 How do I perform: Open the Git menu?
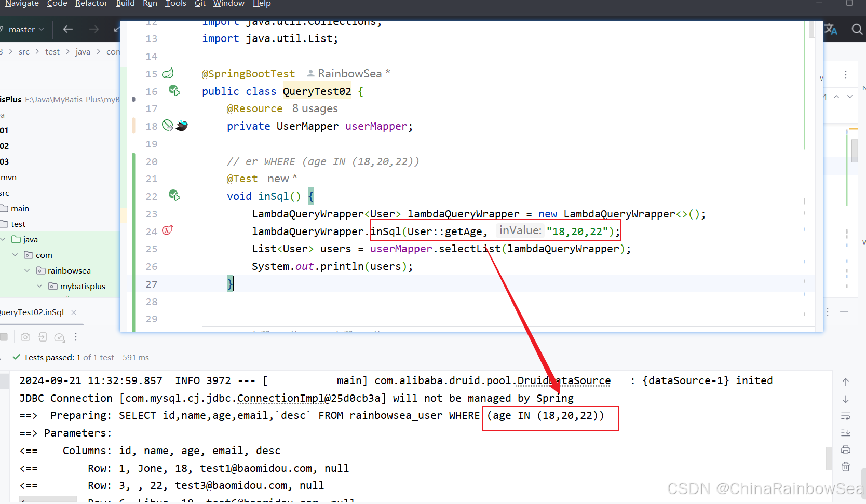(x=200, y=4)
